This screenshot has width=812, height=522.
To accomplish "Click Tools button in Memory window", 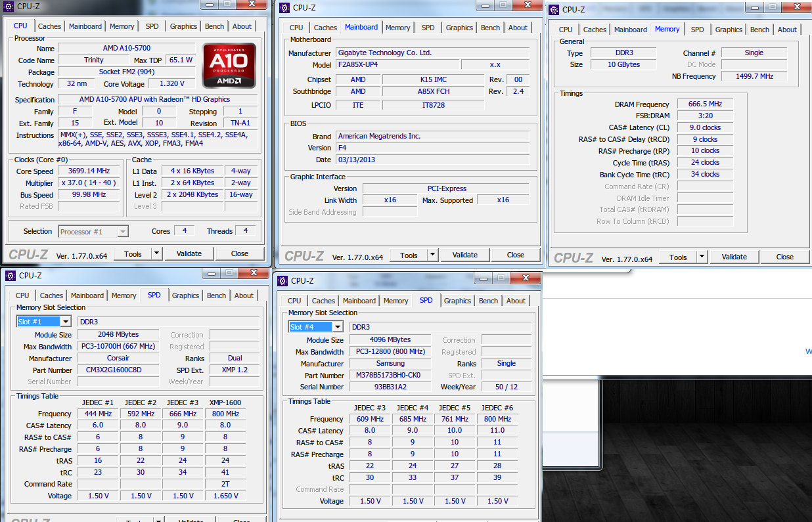I will tap(678, 257).
